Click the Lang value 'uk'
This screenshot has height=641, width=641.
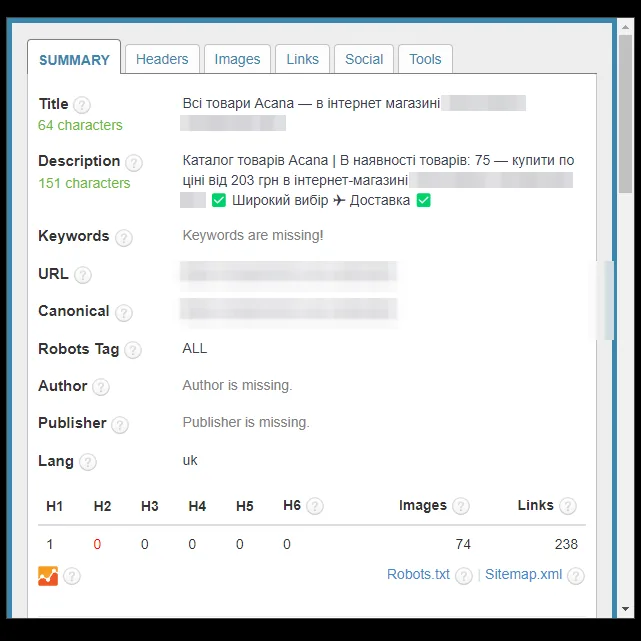pos(190,460)
